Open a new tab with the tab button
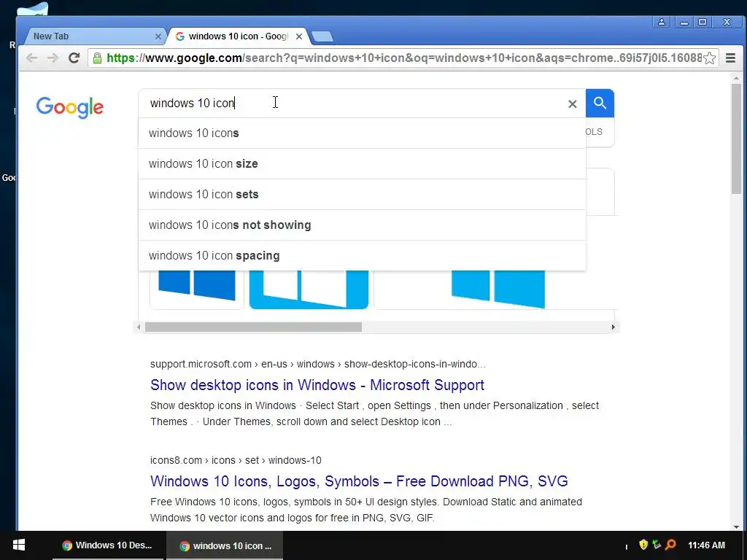747x560 pixels. 323,36
